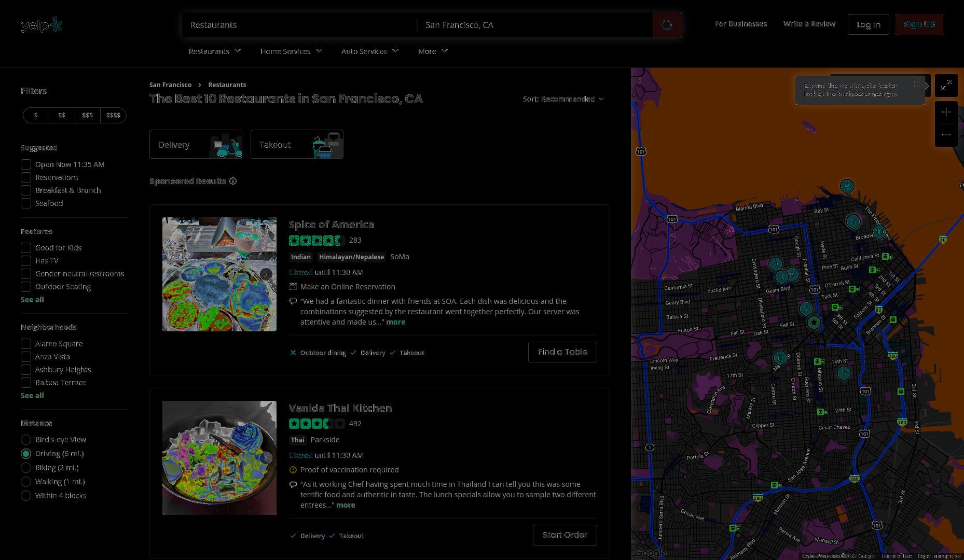
Task: Open Auto Services dropdown
Action: 370,51
